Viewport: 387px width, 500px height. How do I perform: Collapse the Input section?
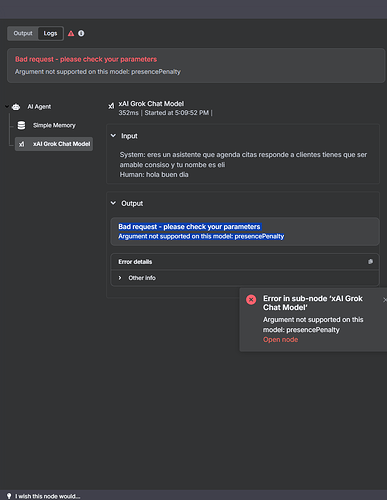click(x=113, y=136)
